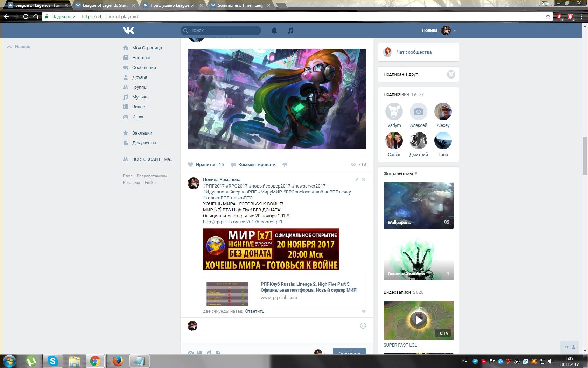Edit the comment with the pencil icon
The width and height of the screenshot is (588, 368).
pos(357,180)
